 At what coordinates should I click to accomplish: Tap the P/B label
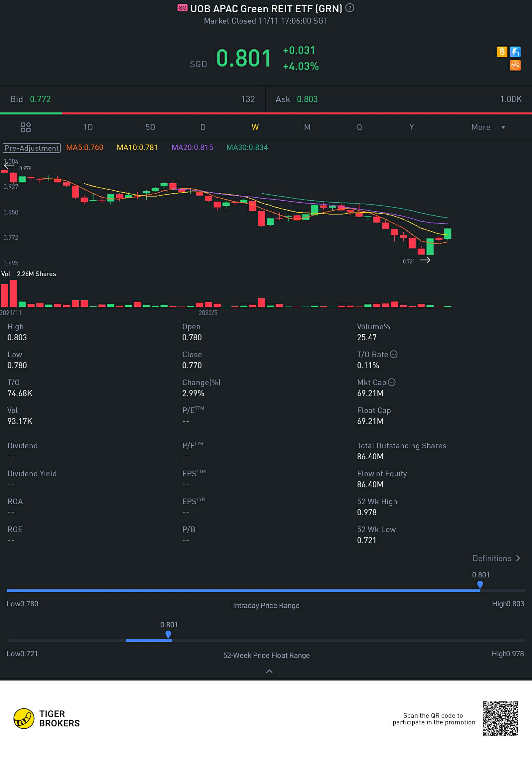click(189, 530)
